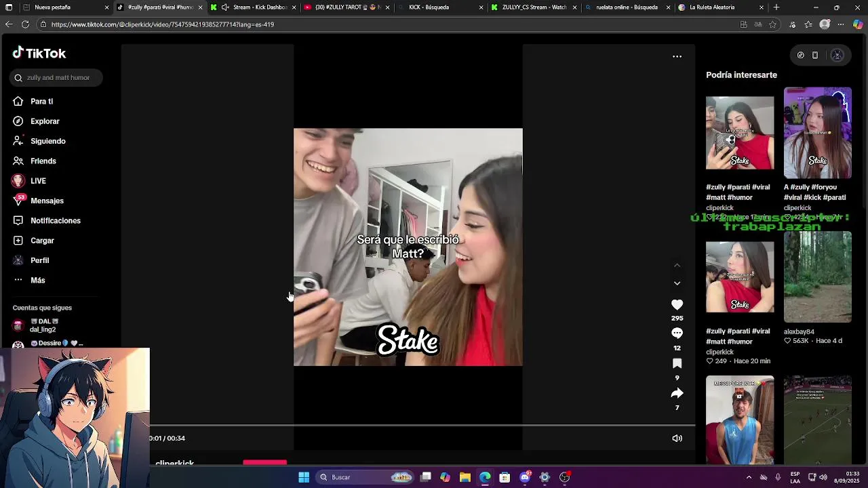
Task: Open Discord from the taskbar
Action: tap(525, 477)
